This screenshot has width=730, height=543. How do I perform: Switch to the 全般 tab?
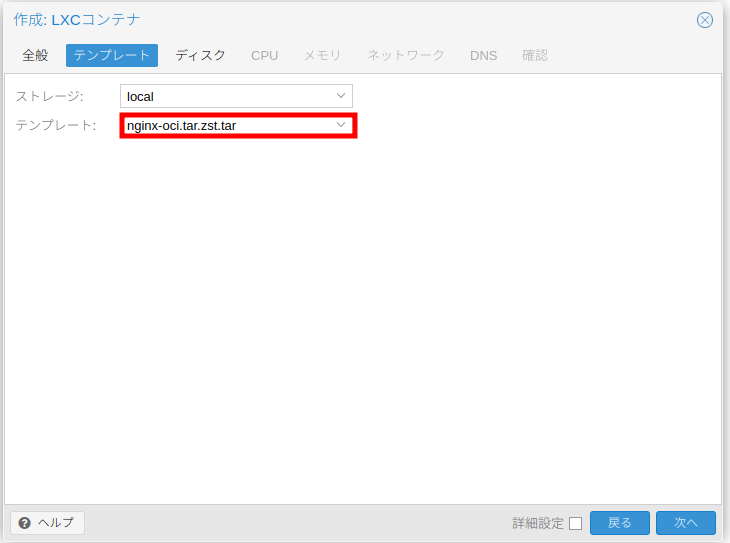tap(35, 55)
